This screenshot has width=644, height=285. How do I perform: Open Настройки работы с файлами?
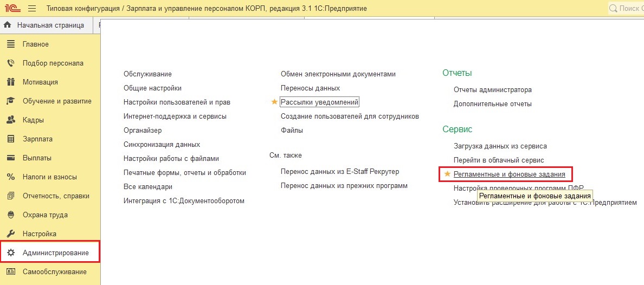(171, 159)
